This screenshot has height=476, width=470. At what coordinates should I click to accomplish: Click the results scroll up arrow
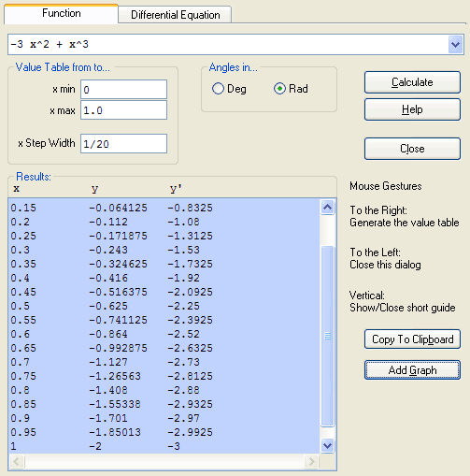[327, 208]
